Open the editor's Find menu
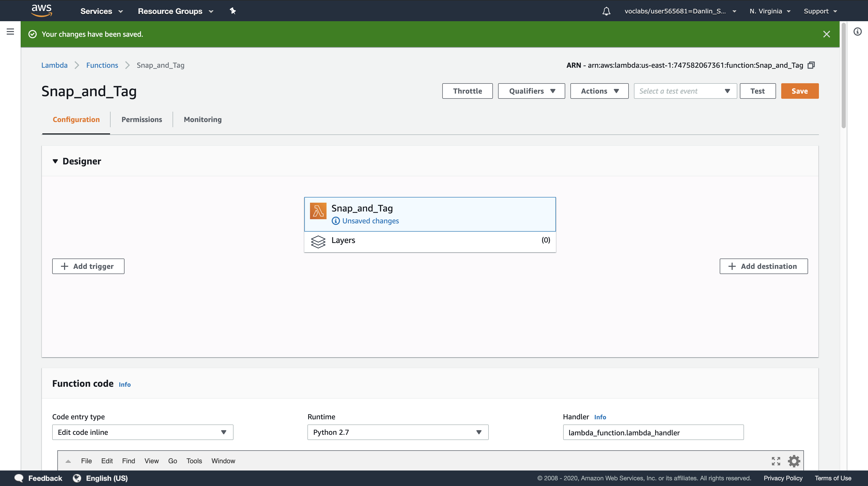 pyautogui.click(x=128, y=461)
